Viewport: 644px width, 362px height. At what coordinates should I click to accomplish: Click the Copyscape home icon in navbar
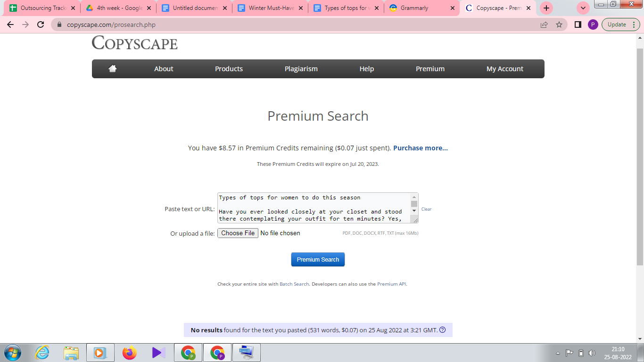112,68
